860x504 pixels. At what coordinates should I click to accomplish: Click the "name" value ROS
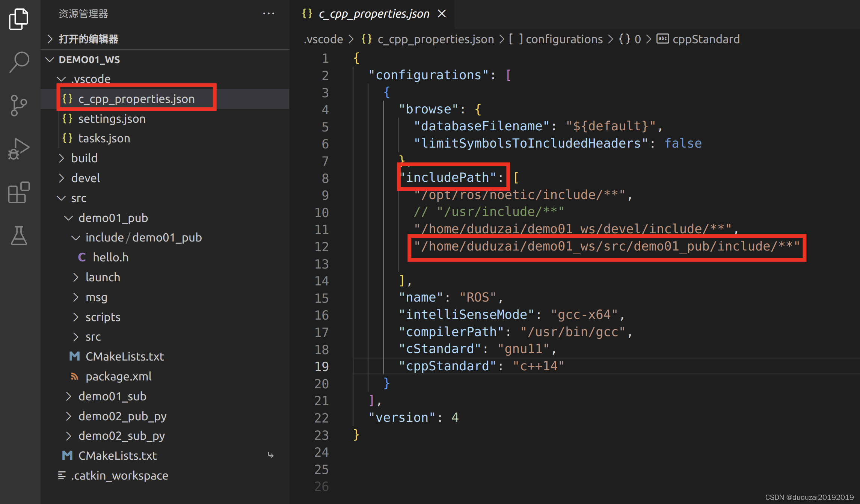point(478,297)
